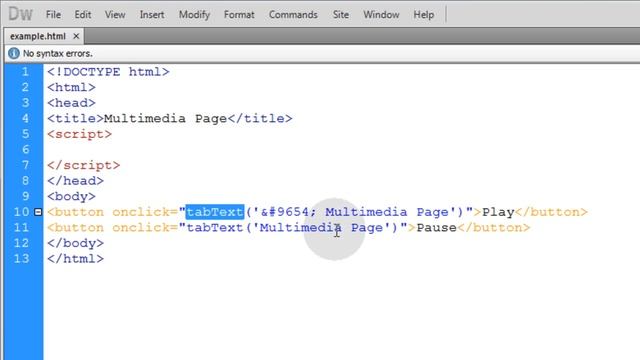
Task: Open the File menu
Action: [53, 15]
